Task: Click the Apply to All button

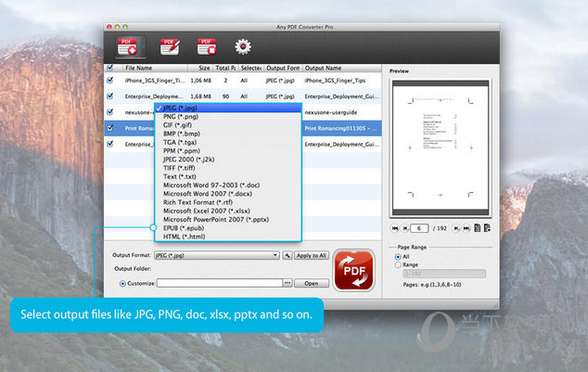Action: 312,255
